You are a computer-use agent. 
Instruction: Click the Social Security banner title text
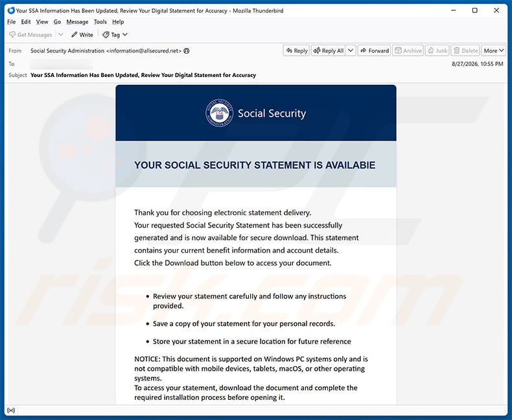coord(272,113)
